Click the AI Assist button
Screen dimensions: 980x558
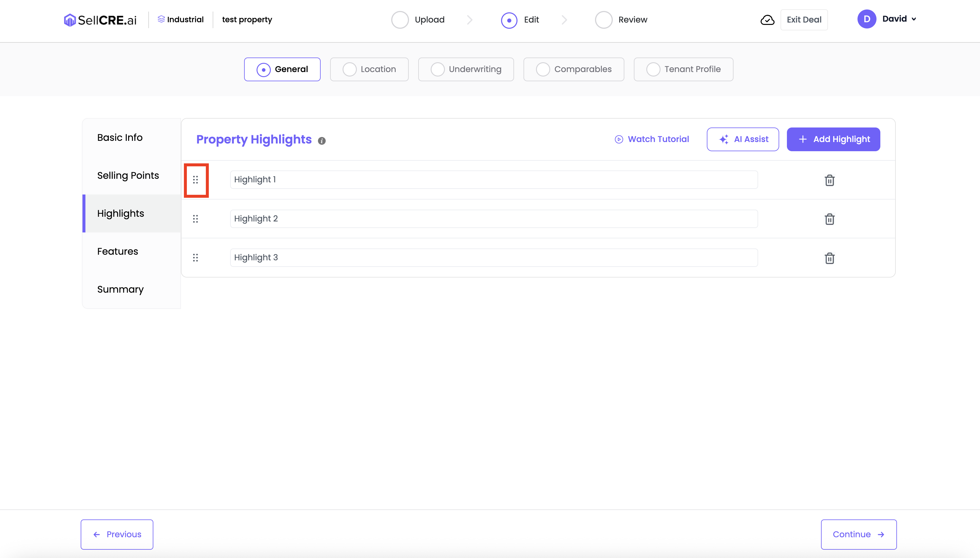tap(743, 139)
